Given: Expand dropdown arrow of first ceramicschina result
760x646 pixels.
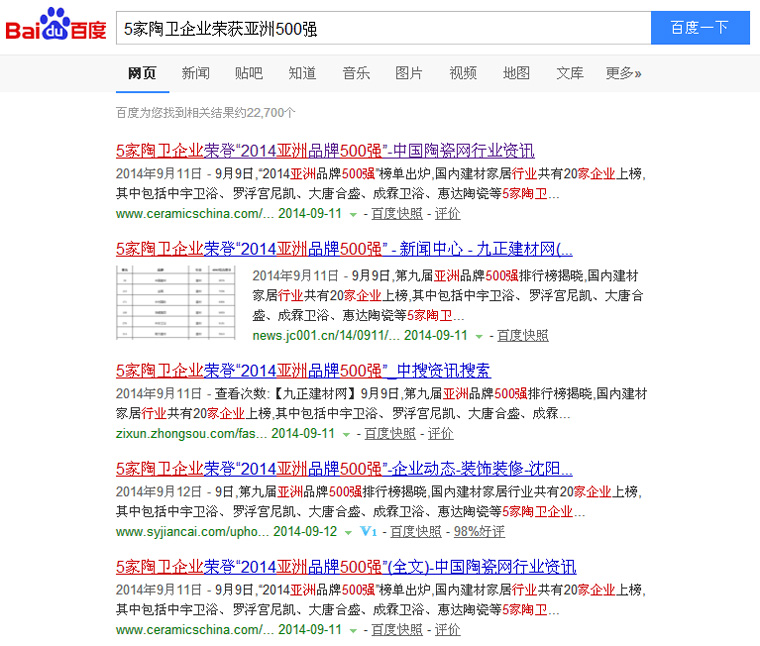Looking at the screenshot, I should tap(353, 214).
